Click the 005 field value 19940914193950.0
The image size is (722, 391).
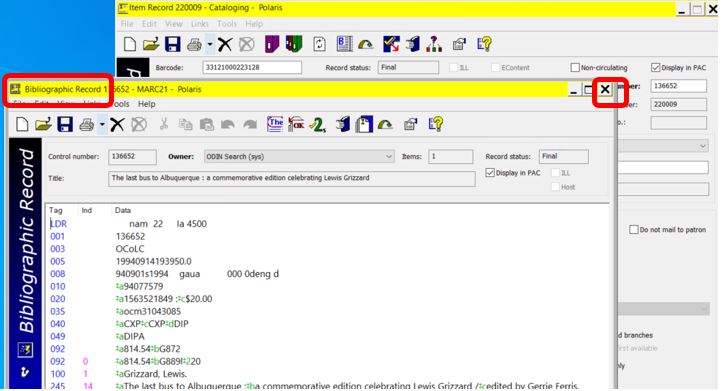153,262
